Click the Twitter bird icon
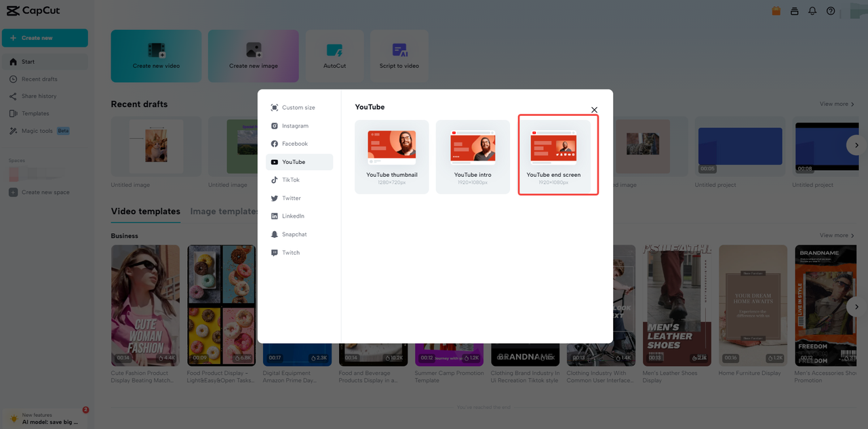868x429 pixels. click(x=275, y=198)
